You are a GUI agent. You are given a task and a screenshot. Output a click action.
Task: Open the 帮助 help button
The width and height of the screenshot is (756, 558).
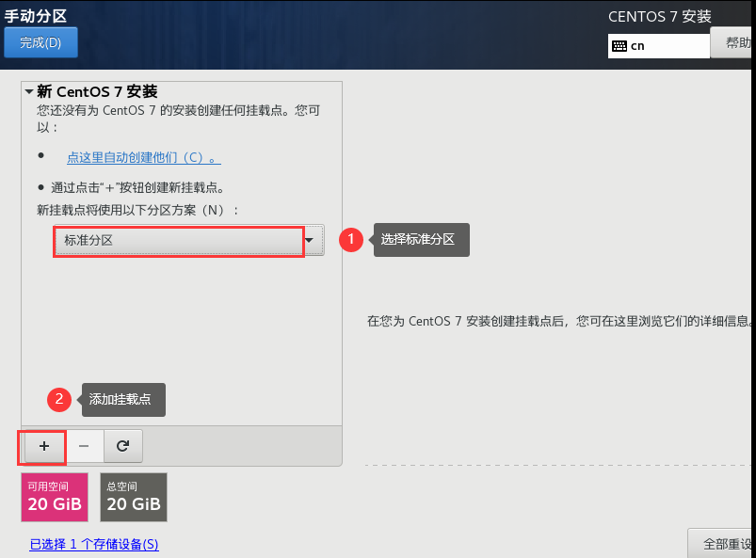coord(734,43)
